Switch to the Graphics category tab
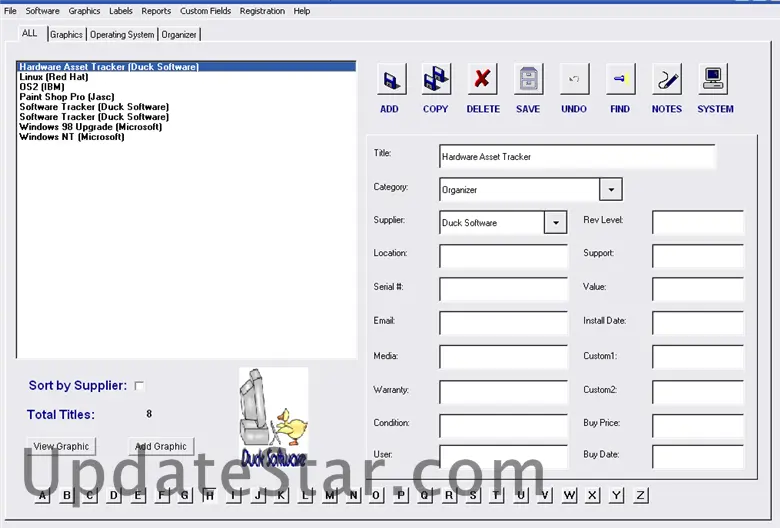780x528 pixels. 66,35
